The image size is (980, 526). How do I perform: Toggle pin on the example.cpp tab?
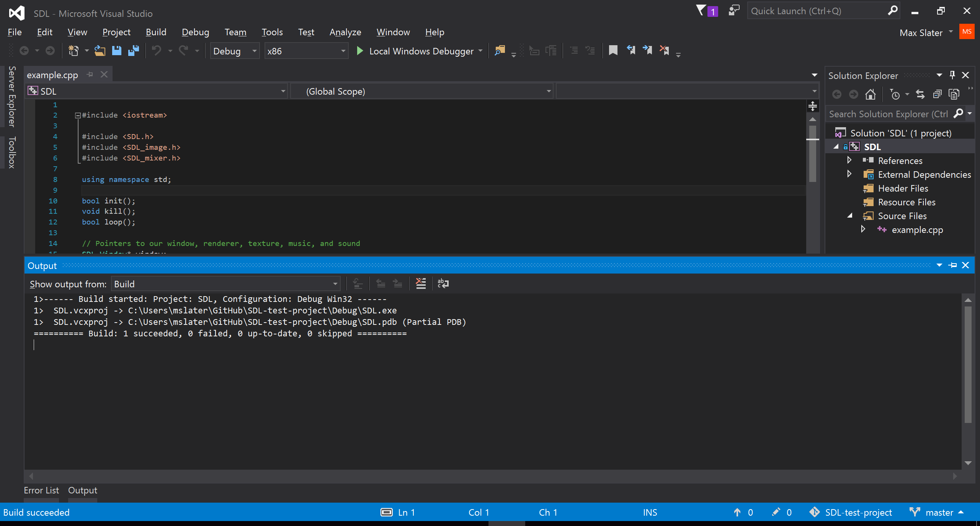point(90,74)
